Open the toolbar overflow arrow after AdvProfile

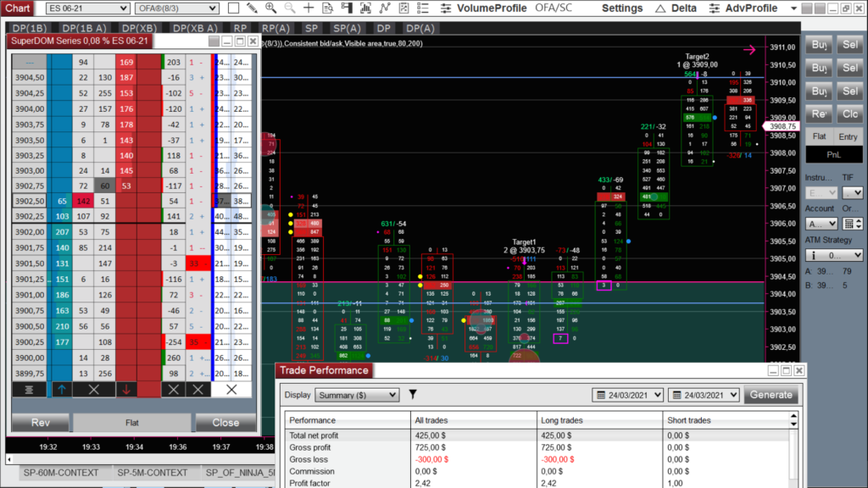[x=793, y=8]
